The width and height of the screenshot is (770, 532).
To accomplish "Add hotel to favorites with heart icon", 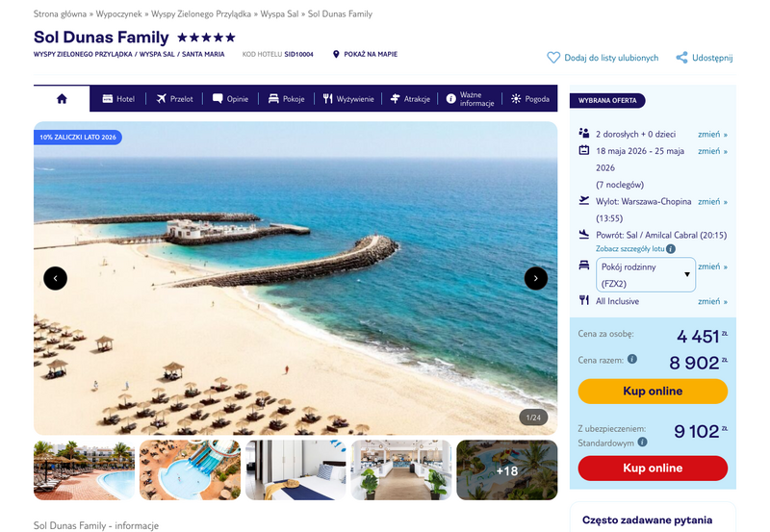I will pos(553,58).
